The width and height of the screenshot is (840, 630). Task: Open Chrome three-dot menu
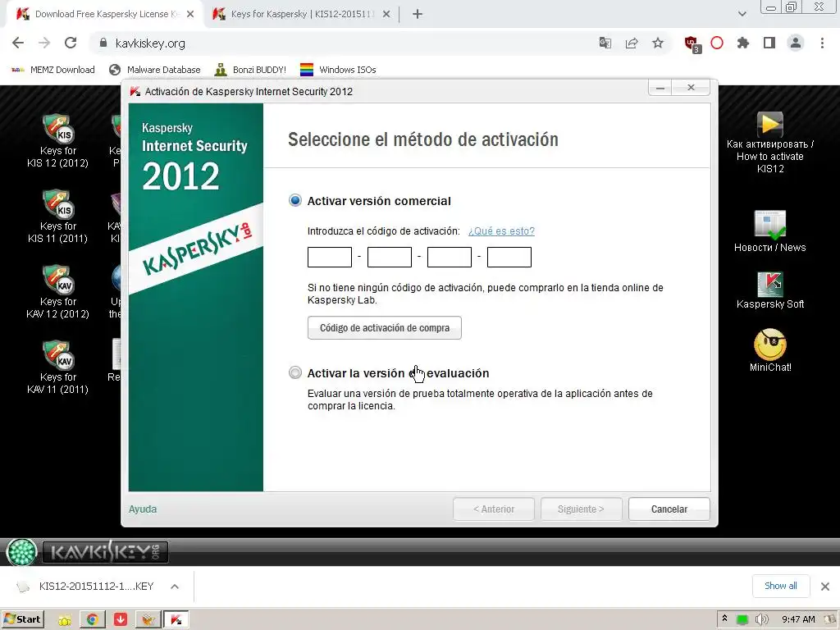822,43
